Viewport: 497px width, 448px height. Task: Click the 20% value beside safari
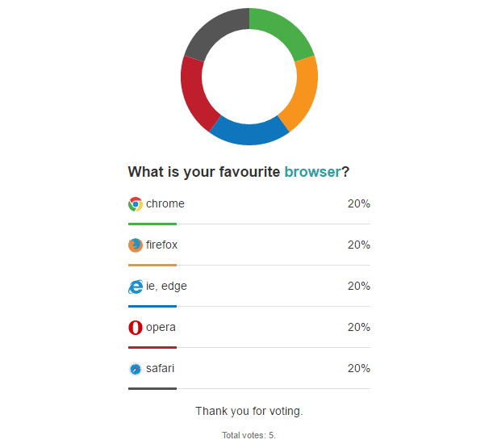click(x=359, y=368)
